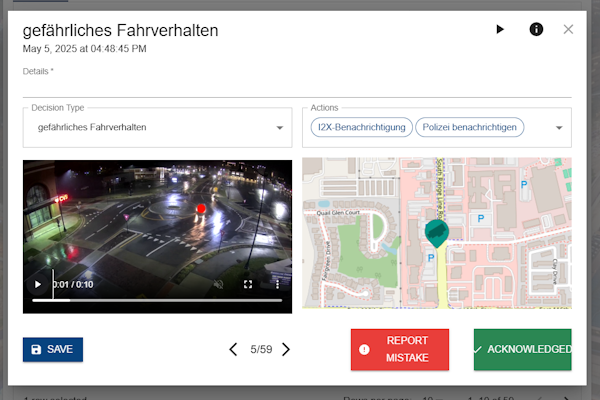Close the gefährliches Fahrverhalten dialog

coord(568,29)
